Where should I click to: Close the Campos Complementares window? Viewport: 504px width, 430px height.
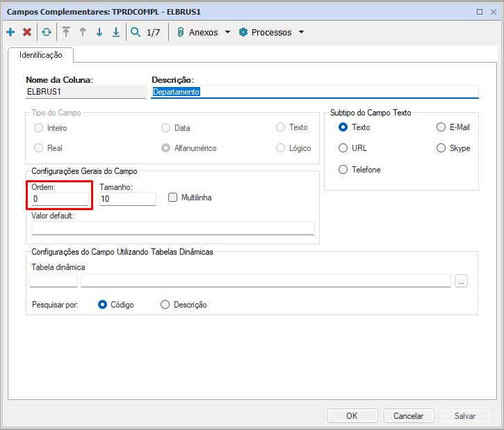[494, 12]
